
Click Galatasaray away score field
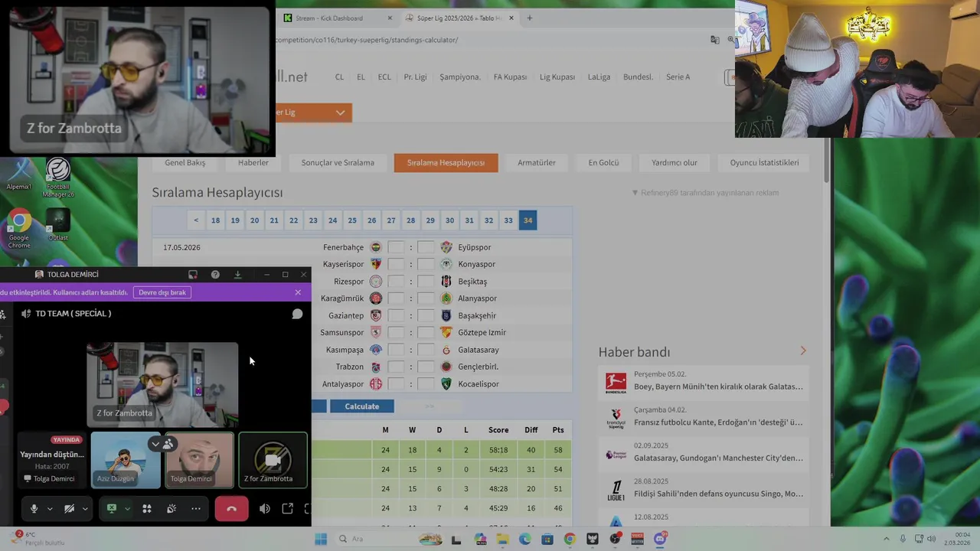tap(426, 350)
